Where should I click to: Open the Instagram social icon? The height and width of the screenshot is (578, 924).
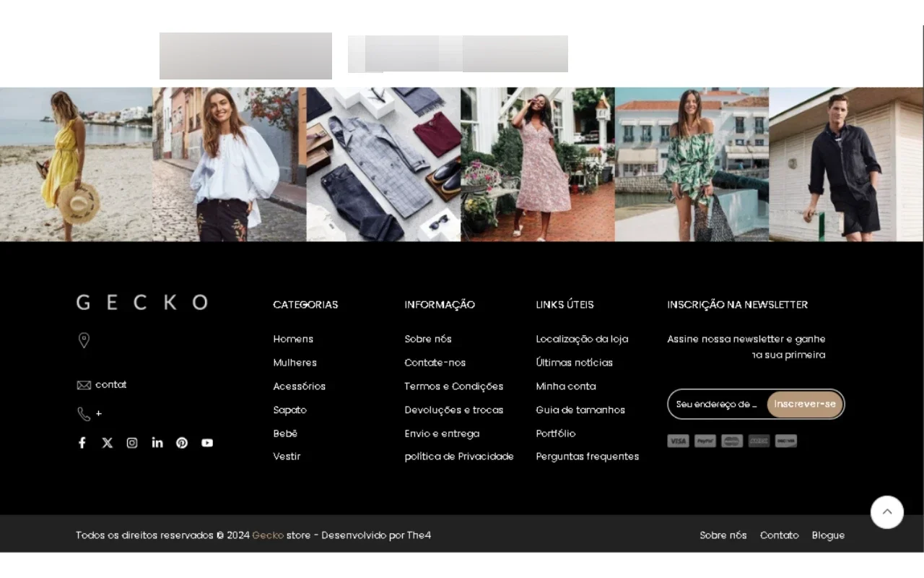click(x=132, y=443)
